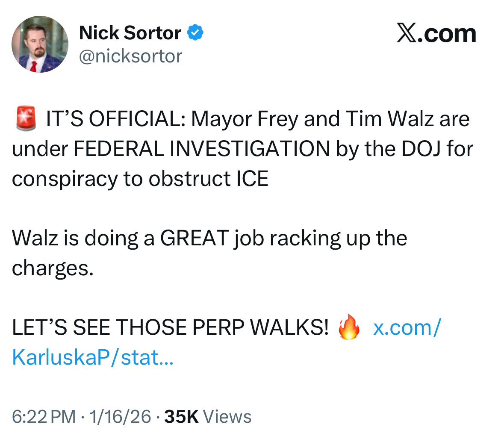Click the 6:22 PM timestamp
Viewport: 504px width, 445px height.
[x=44, y=416]
